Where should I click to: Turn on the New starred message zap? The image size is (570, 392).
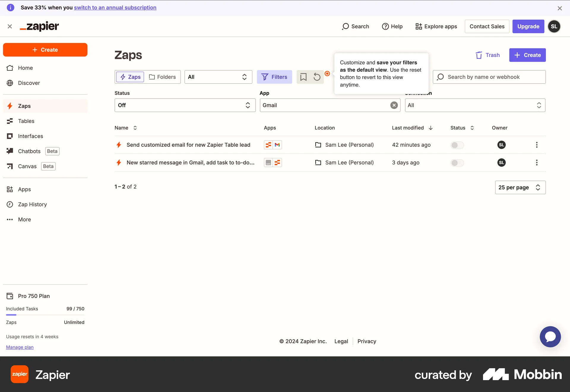pyautogui.click(x=457, y=162)
